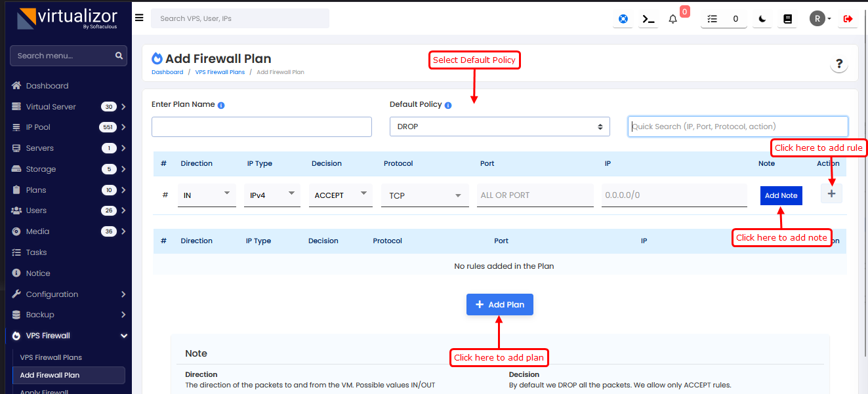Open the help question mark icon

(x=838, y=64)
